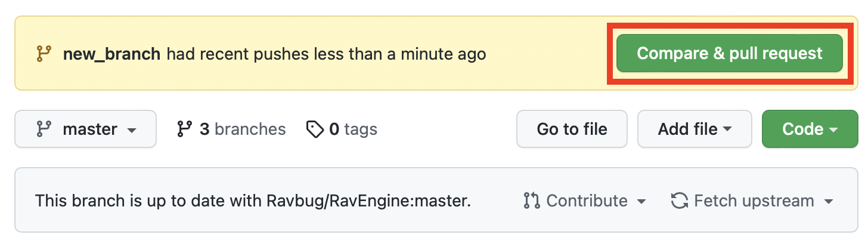The height and width of the screenshot is (247, 868).
Task: Click the branch icon beside new_branch
Action: 44,54
